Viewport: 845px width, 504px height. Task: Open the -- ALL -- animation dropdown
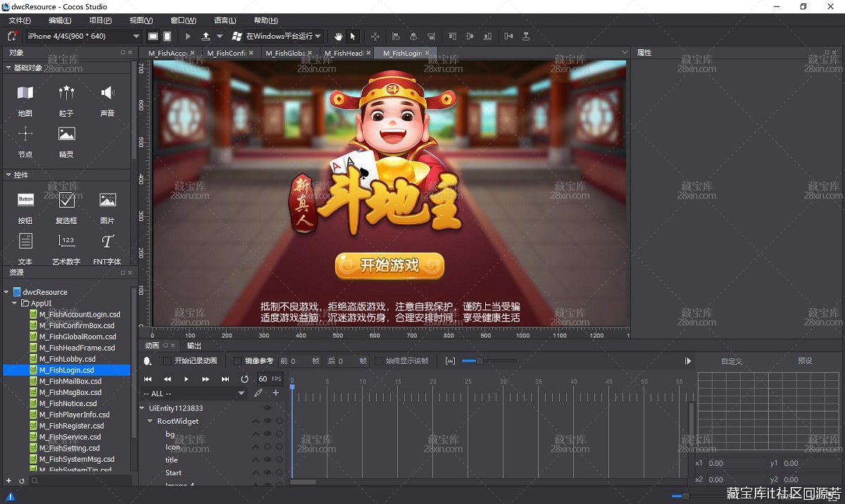[x=194, y=393]
